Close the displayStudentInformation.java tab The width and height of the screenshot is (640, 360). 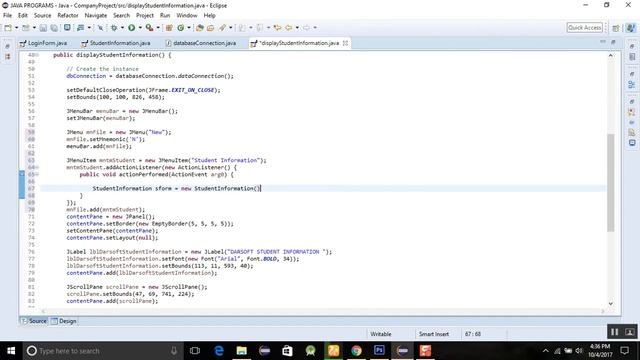pyautogui.click(x=345, y=43)
